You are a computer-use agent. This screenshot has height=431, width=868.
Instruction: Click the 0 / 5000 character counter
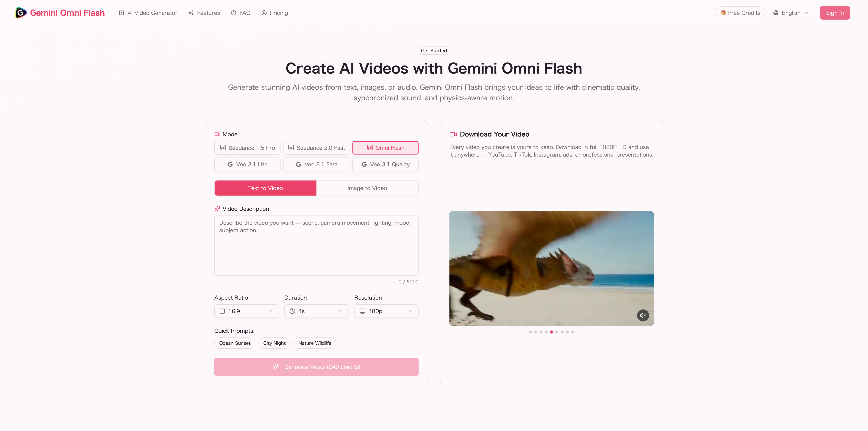click(408, 282)
